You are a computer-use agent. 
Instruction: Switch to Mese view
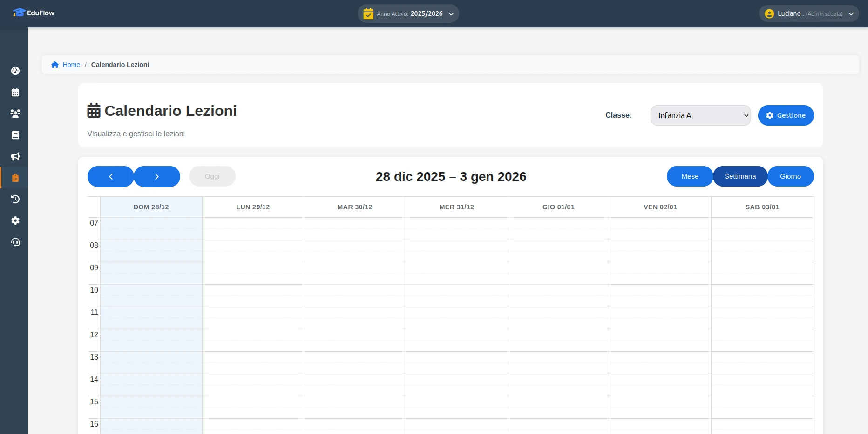(690, 176)
